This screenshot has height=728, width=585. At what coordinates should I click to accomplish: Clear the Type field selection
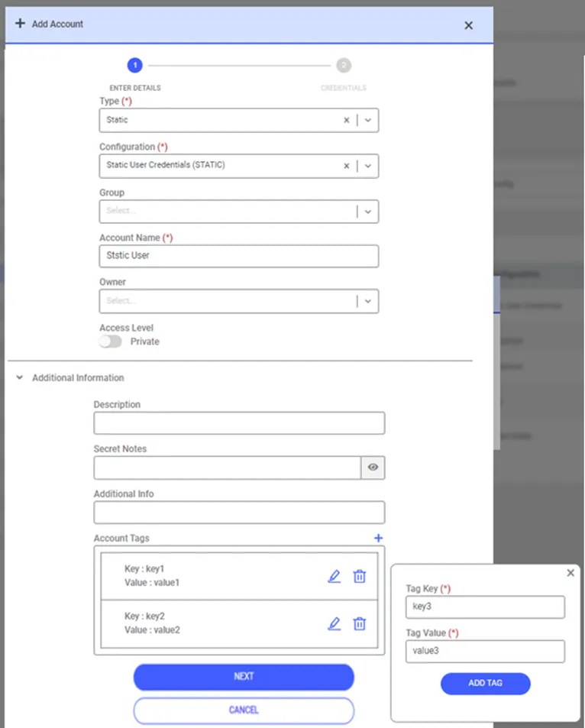347,120
